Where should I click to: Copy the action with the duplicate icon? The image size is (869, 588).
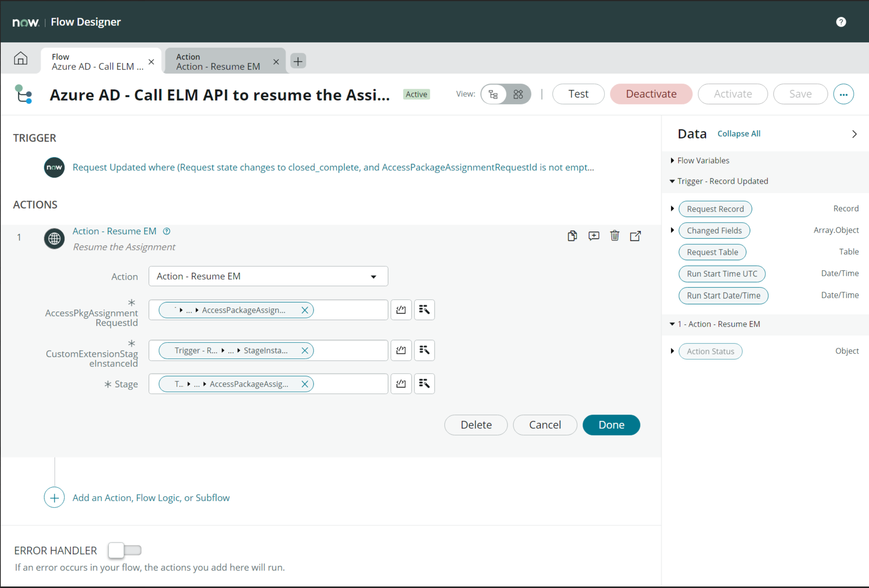click(572, 236)
